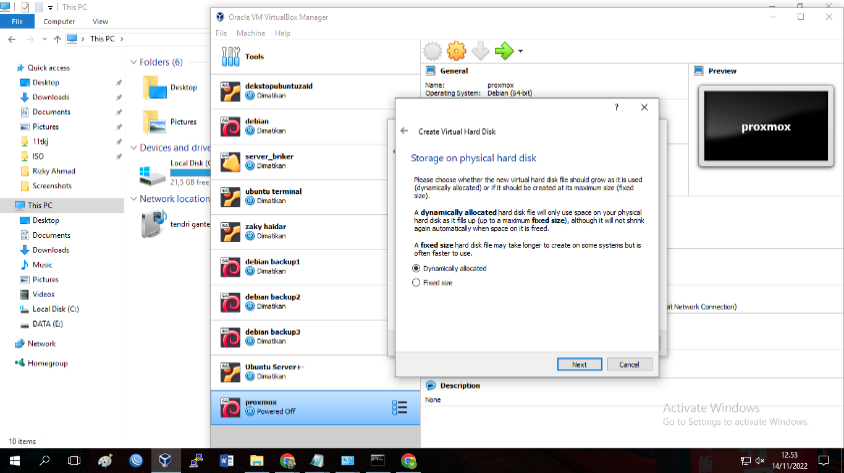This screenshot has width=844, height=473.
Task: Open 11tkj folder in Quick access
Action: [40, 142]
